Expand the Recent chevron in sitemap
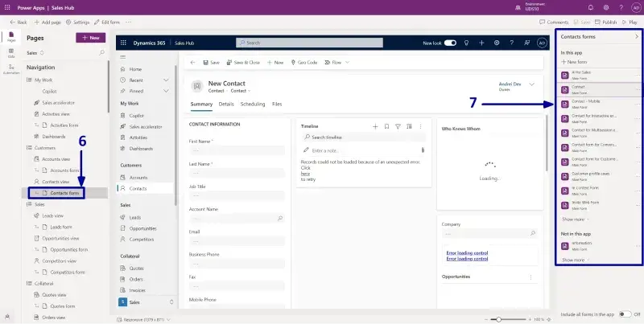Viewport: 644px width, 324px height. 166,80
